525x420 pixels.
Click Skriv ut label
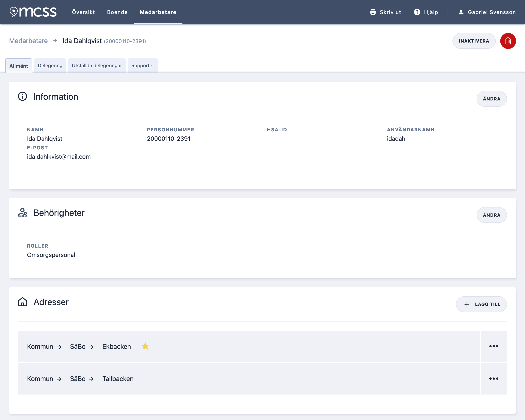point(390,12)
